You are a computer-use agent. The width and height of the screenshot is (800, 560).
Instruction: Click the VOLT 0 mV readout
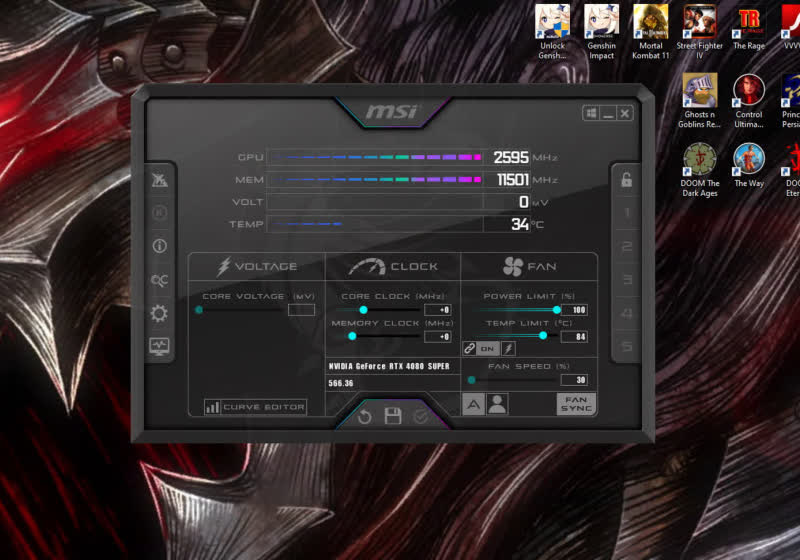click(x=524, y=202)
